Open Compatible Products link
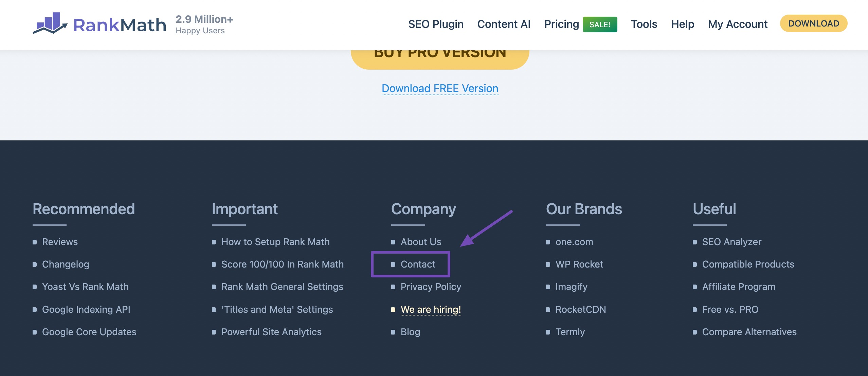 point(748,264)
